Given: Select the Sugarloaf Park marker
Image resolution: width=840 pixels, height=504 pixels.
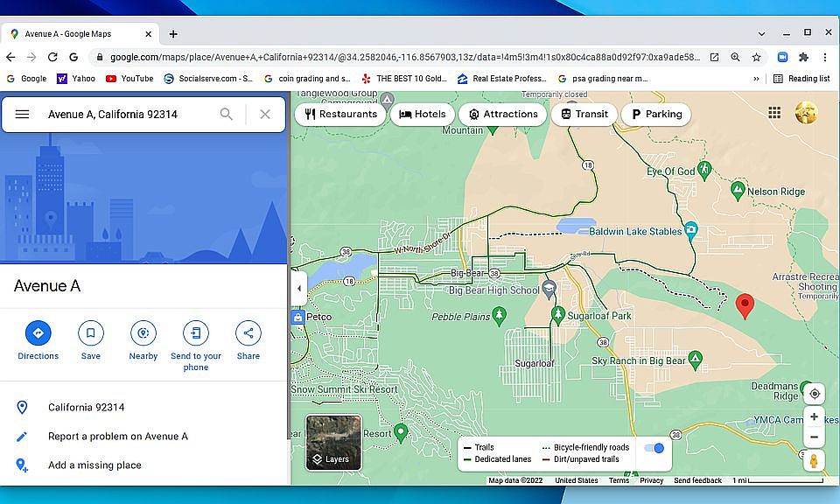Looking at the screenshot, I should (558, 314).
